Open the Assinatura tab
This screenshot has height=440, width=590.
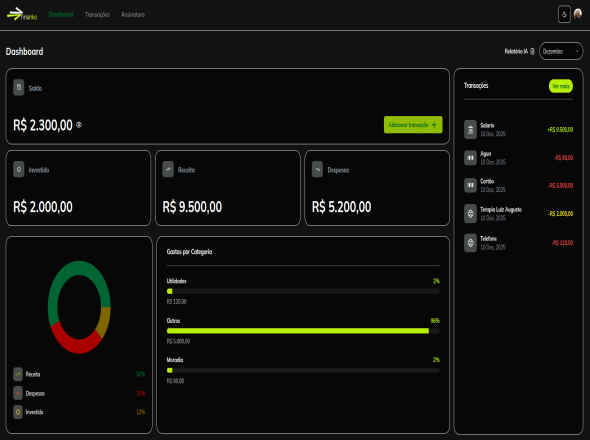click(x=133, y=15)
